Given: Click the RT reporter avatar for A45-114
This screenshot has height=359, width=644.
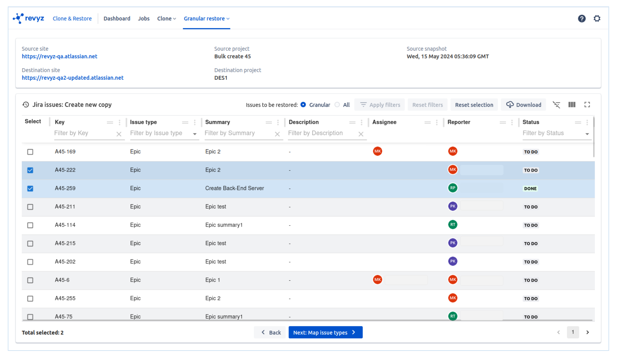Looking at the screenshot, I should tap(453, 225).
